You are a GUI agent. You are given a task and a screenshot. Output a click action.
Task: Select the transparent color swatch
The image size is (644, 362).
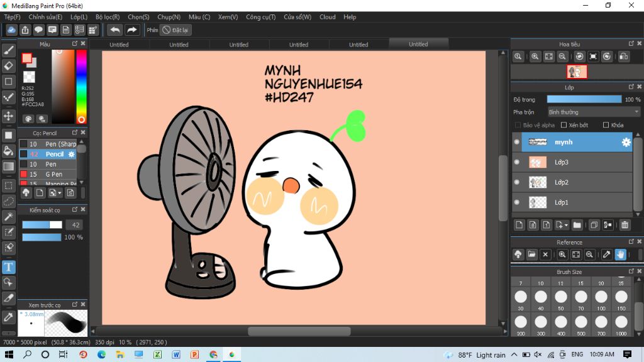(29, 77)
